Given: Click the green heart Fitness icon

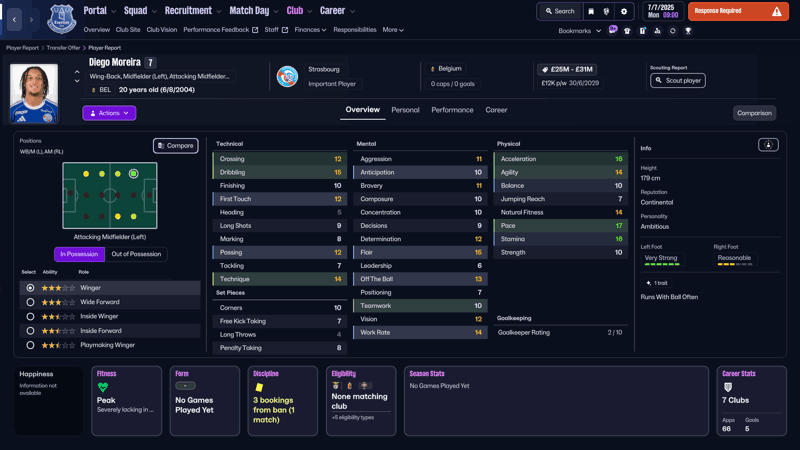Looking at the screenshot, I should 103,387.
